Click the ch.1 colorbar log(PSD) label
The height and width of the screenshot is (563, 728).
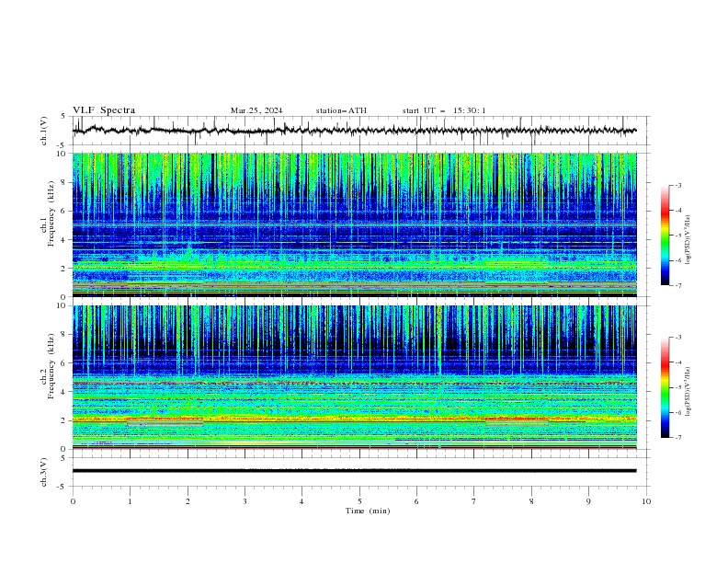(x=688, y=240)
